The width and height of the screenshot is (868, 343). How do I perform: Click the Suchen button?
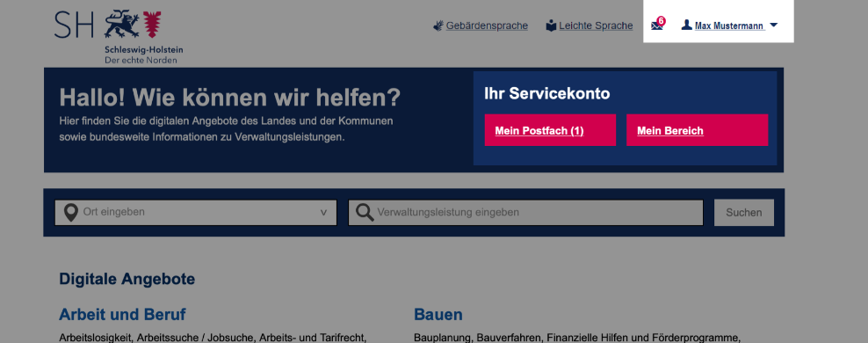pos(744,213)
